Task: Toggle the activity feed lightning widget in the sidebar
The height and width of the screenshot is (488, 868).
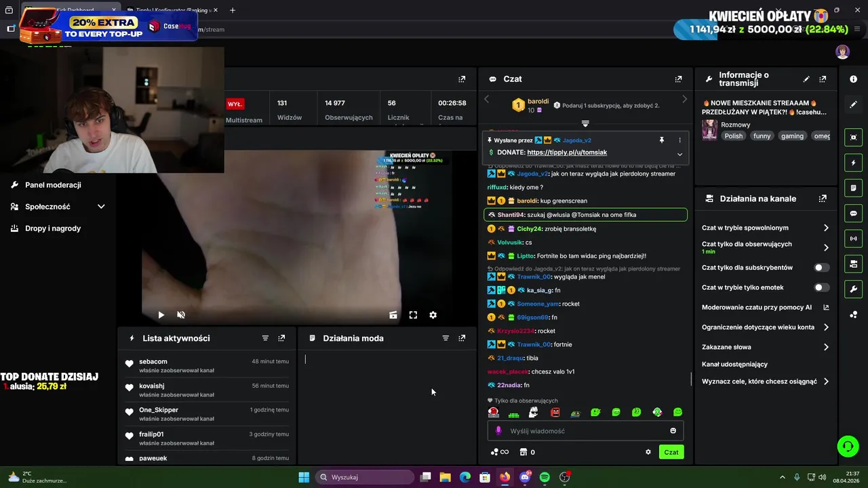Action: click(853, 163)
